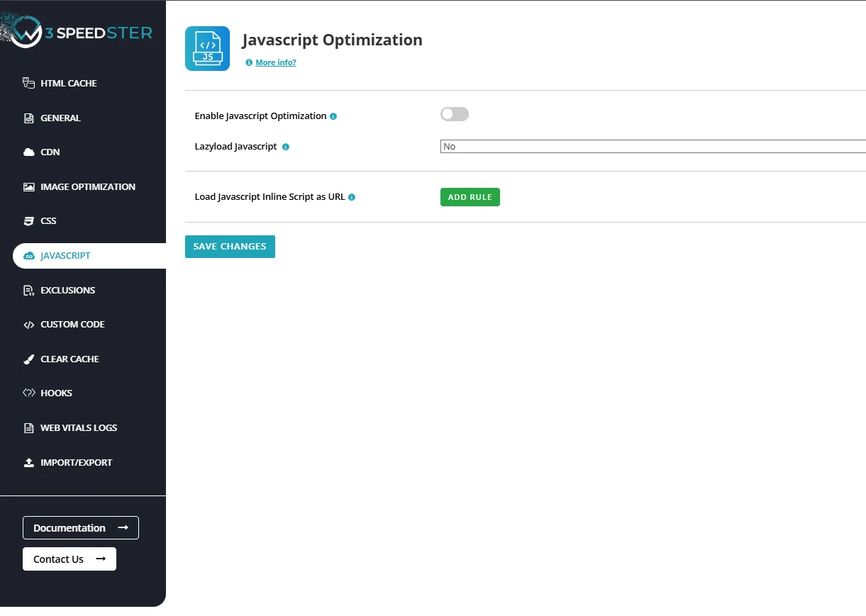The width and height of the screenshot is (866, 616).
Task: Enable the Javascript Optimization toggle
Action: click(x=454, y=114)
